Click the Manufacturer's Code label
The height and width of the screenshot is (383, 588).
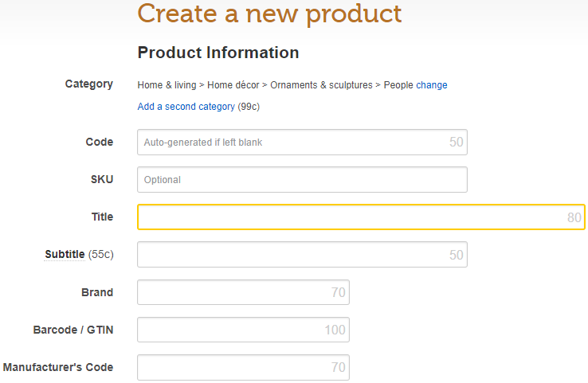click(58, 367)
